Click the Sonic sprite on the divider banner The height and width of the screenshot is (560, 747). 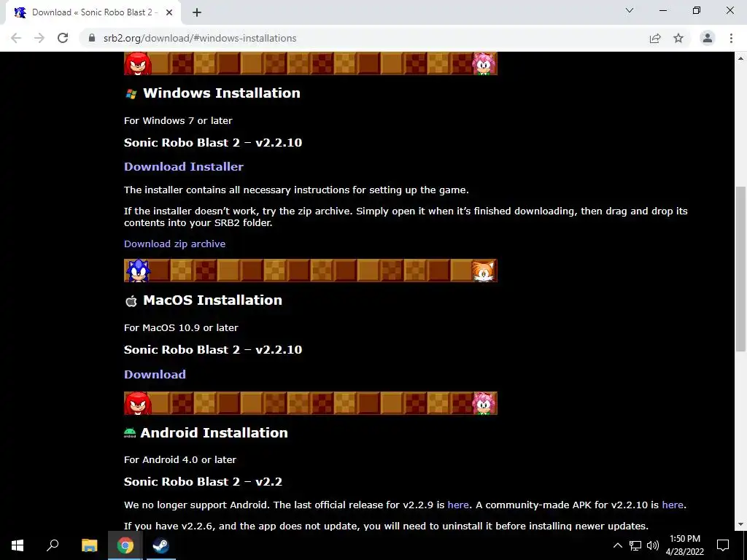[x=138, y=271]
